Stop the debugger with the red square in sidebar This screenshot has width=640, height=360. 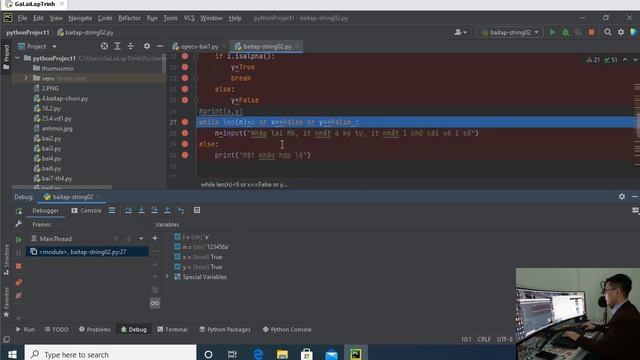tap(19, 266)
